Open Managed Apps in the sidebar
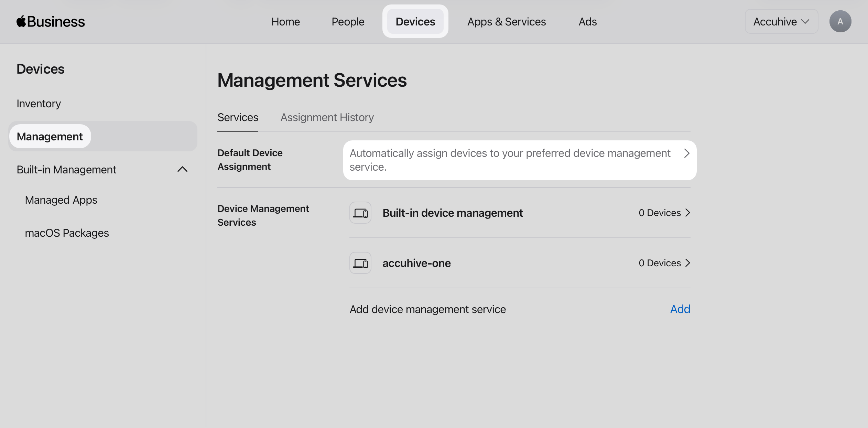 (61, 200)
